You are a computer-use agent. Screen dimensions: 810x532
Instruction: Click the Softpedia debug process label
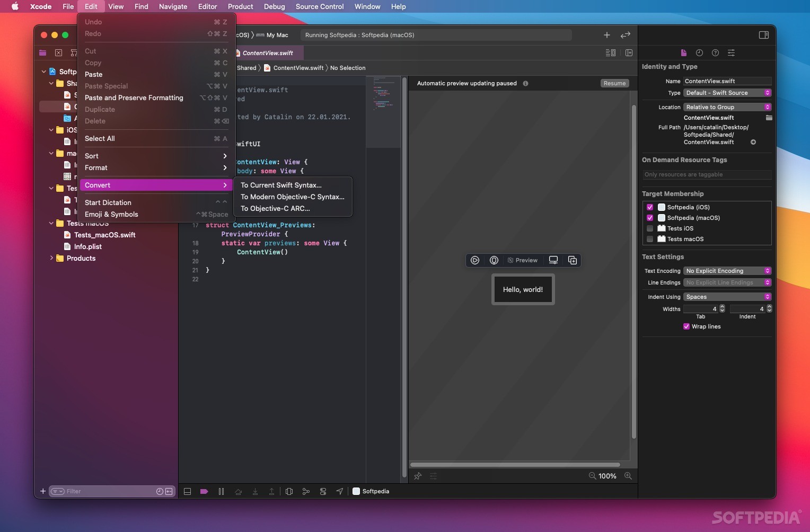371,491
